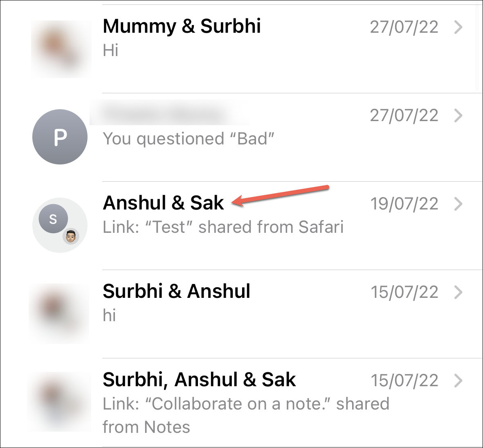
Task: Tap the blurred contact name row
Action: click(169, 113)
